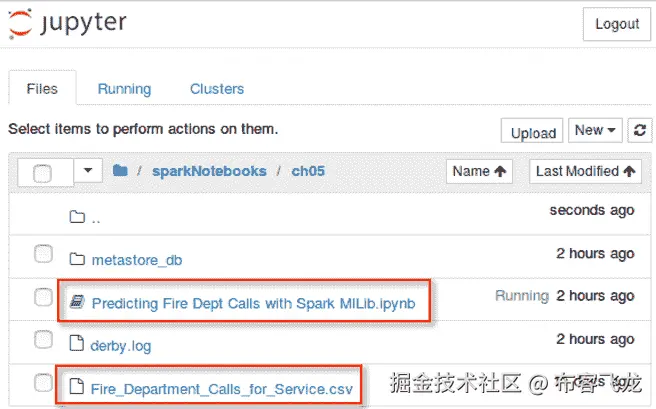The height and width of the screenshot is (409, 656).
Task: Sort files by Name
Action: [479, 172]
